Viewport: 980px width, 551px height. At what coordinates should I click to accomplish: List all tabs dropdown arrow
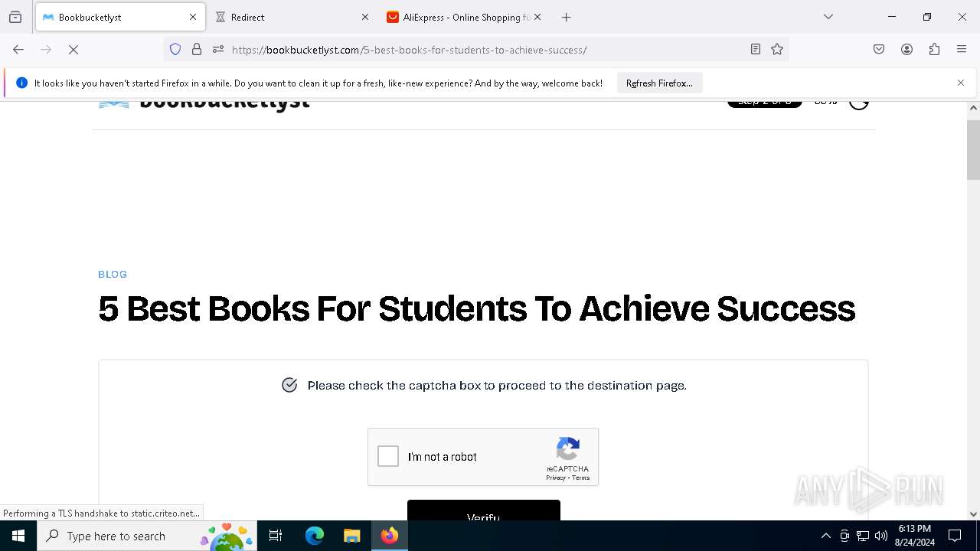(x=828, y=17)
